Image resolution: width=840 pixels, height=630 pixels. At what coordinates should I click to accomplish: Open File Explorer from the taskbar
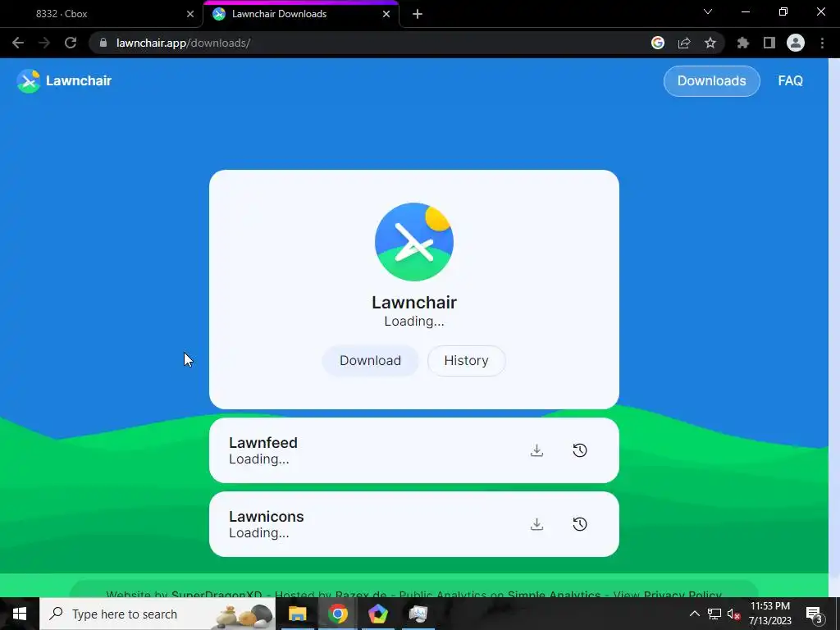[x=297, y=614]
